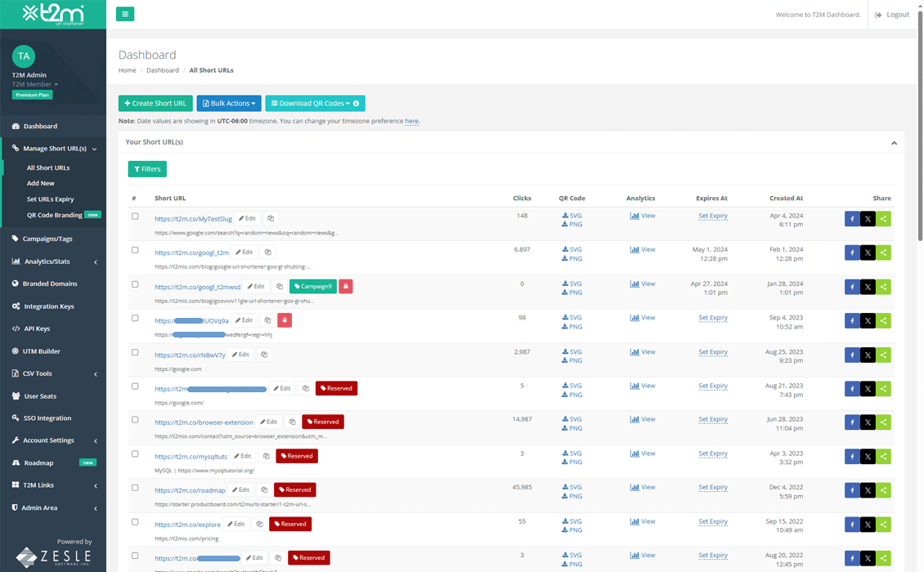Click the Create Short URL button
This screenshot has width=924, height=572.
click(x=155, y=103)
